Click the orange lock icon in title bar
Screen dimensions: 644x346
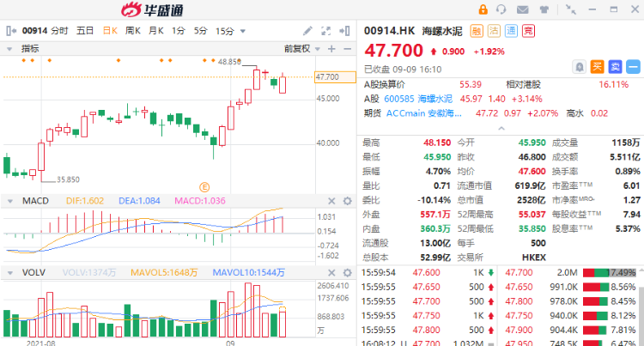pyautogui.click(x=483, y=9)
